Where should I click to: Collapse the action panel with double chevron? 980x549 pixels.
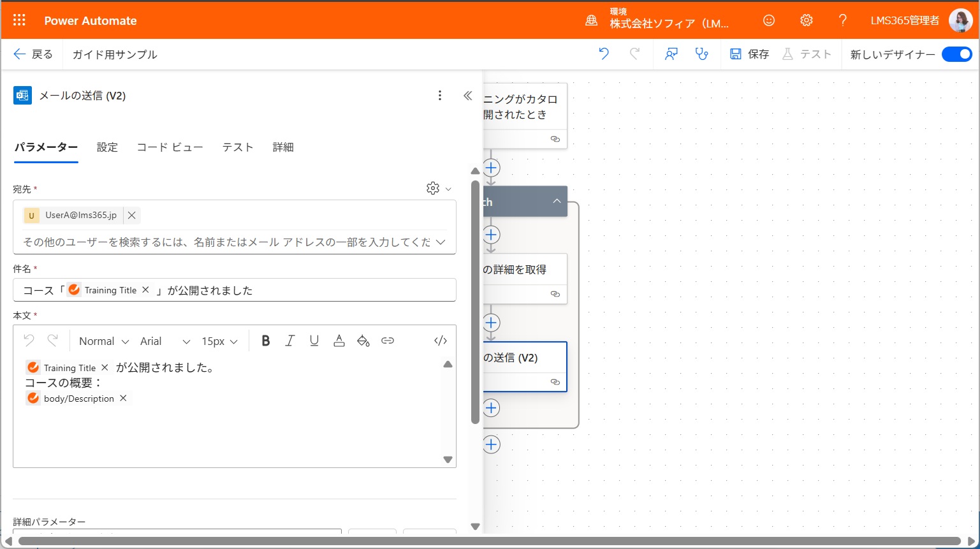point(467,96)
